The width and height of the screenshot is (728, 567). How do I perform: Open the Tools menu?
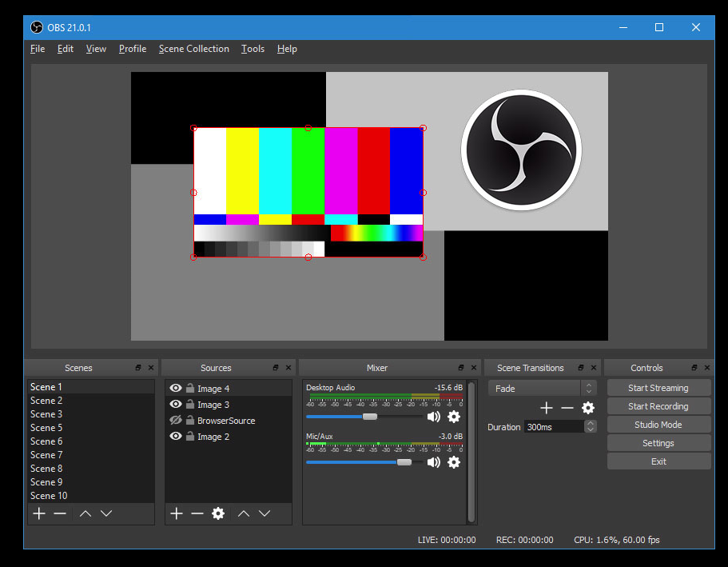(253, 49)
